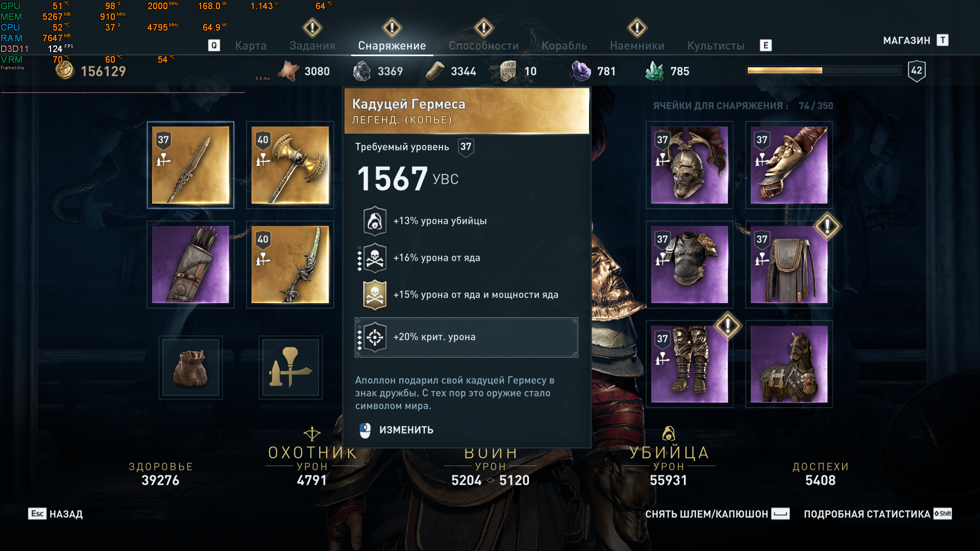The width and height of the screenshot is (980, 551).
Task: Select the horse mount slot
Action: 789,364
